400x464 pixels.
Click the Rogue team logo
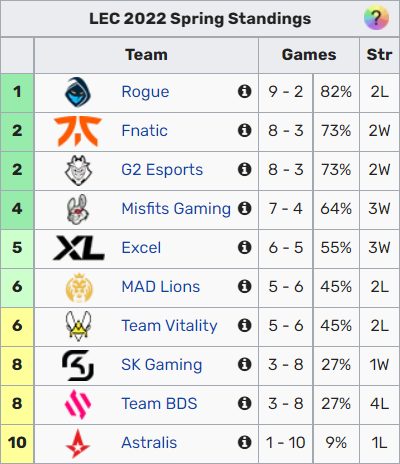coord(78,92)
